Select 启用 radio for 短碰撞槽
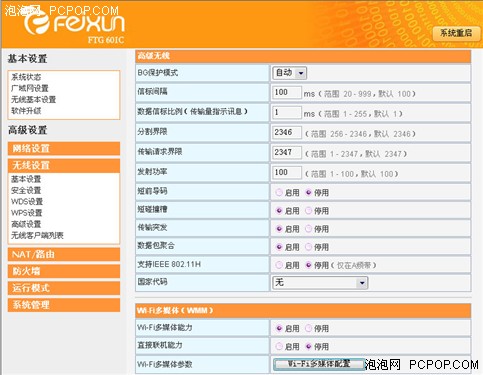 279,211
